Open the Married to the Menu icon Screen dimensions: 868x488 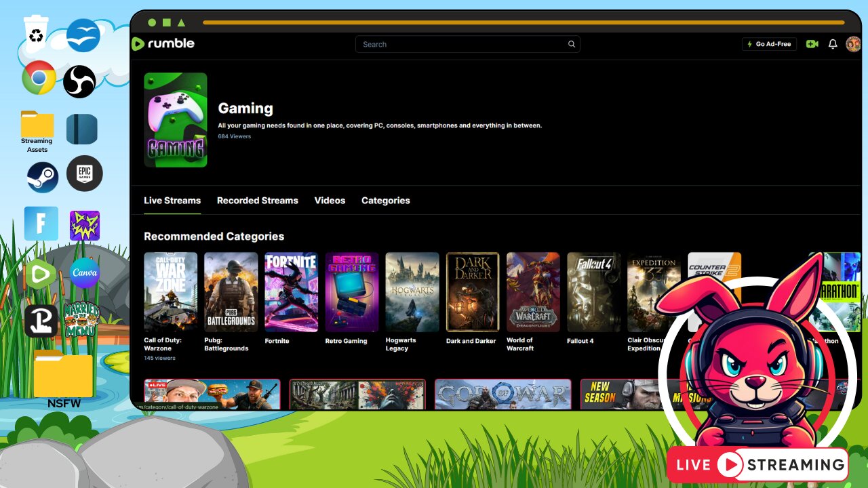[81, 320]
